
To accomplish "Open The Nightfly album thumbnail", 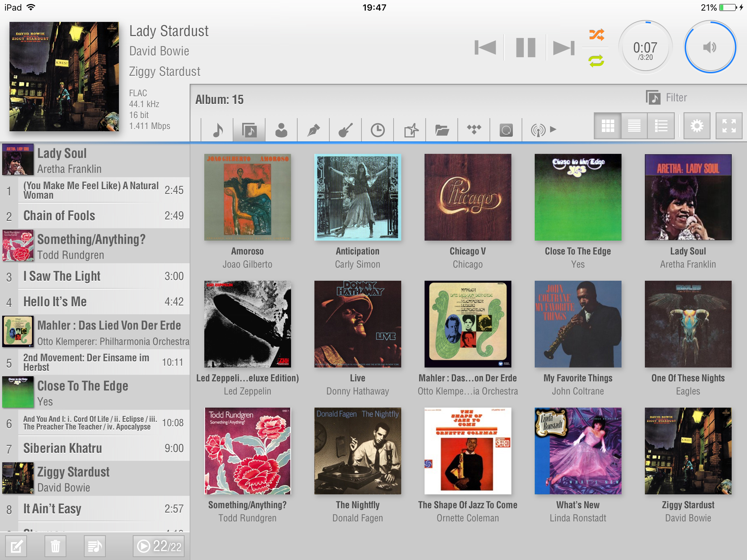I will [x=357, y=451].
